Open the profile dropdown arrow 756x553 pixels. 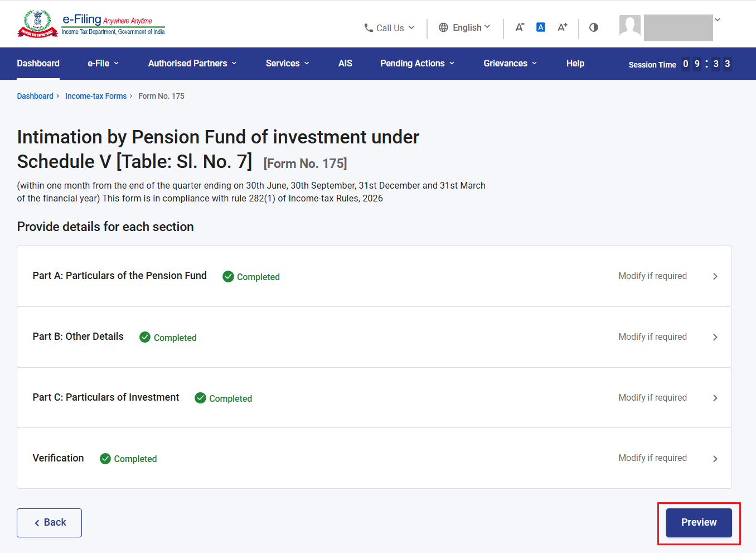point(718,20)
